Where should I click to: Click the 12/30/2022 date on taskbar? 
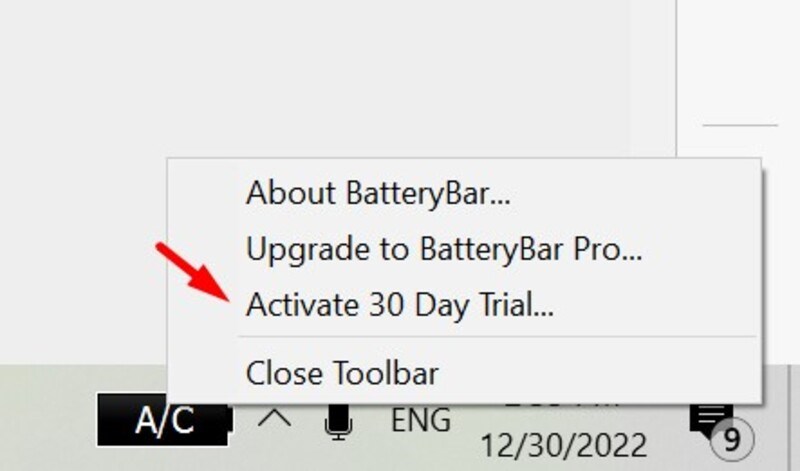pos(563,445)
